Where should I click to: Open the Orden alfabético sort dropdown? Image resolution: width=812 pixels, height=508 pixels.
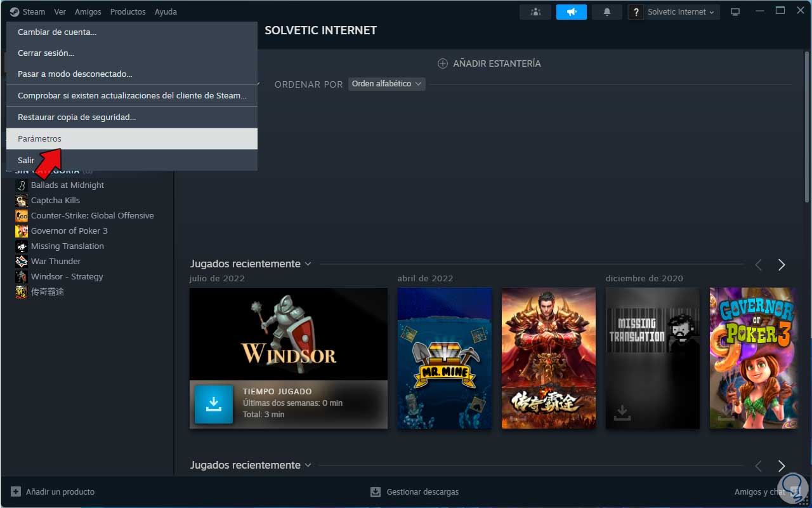tap(386, 84)
